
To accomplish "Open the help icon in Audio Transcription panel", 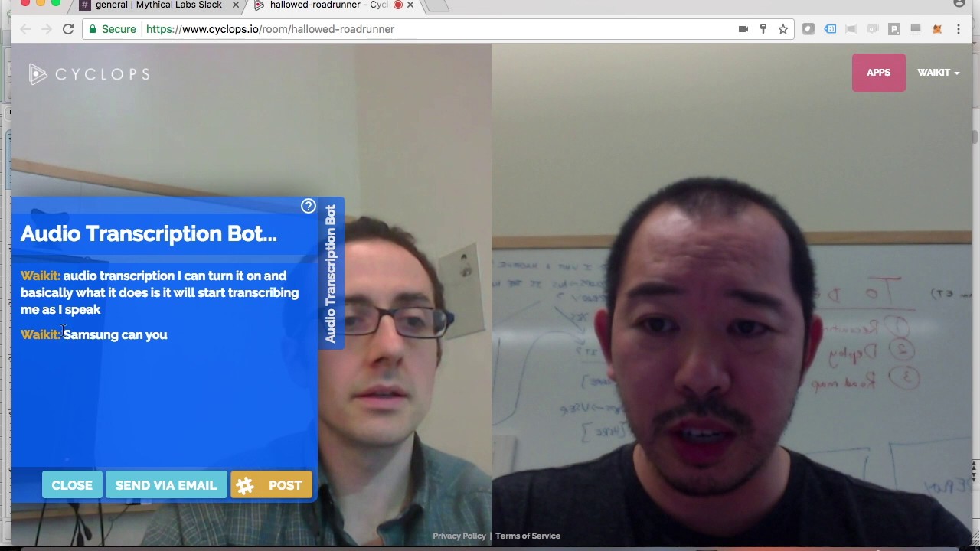I will coord(309,206).
